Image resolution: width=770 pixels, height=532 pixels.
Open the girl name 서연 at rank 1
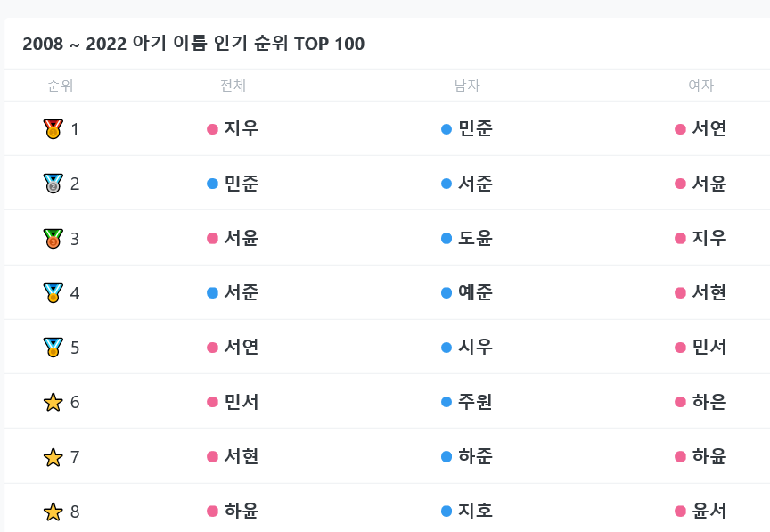709,129
